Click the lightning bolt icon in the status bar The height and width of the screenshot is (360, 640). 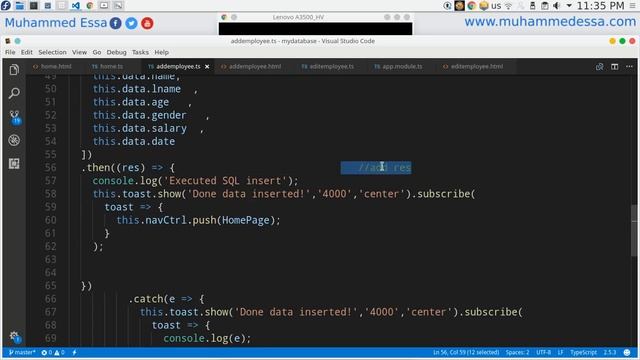coord(74,352)
